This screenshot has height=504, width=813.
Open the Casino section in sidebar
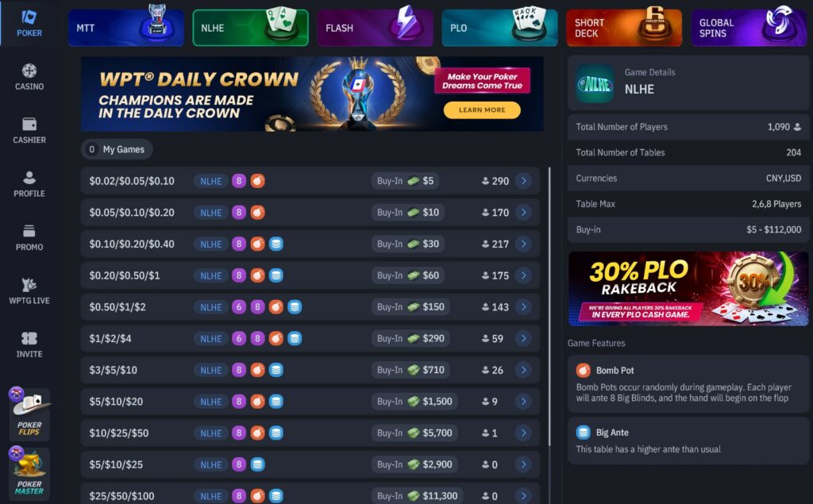[x=29, y=77]
